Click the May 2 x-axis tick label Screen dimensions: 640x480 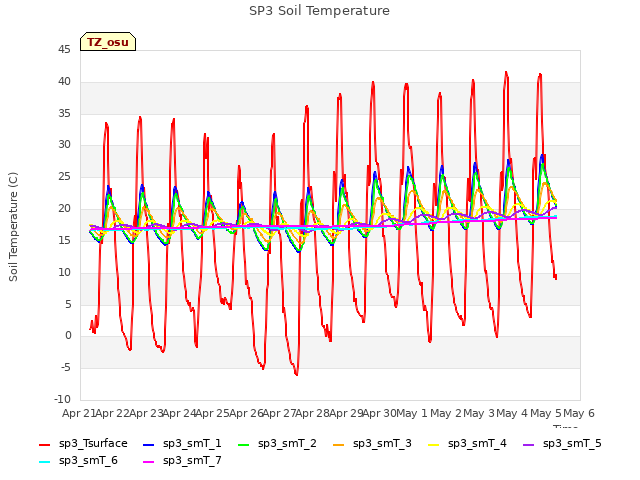[446, 413]
